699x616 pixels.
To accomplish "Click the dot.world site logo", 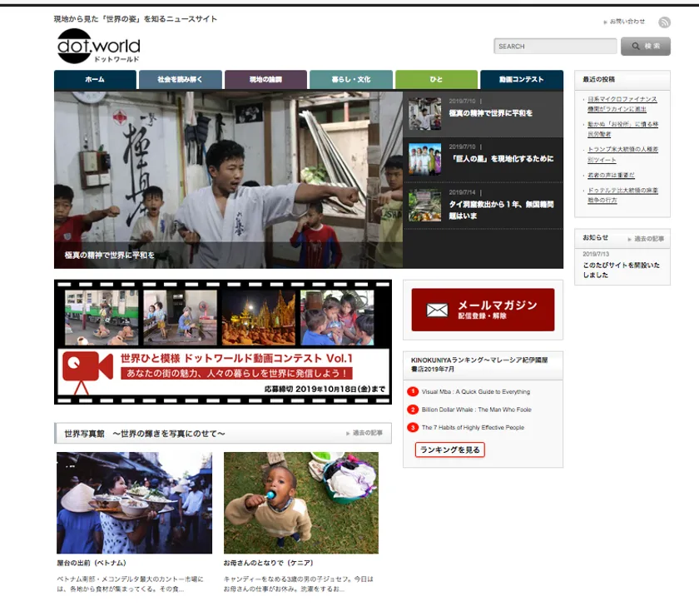I will tap(98, 46).
